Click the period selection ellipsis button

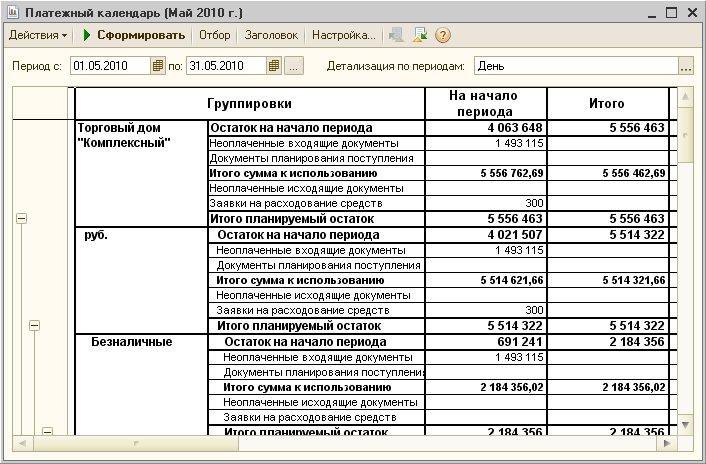(x=294, y=66)
